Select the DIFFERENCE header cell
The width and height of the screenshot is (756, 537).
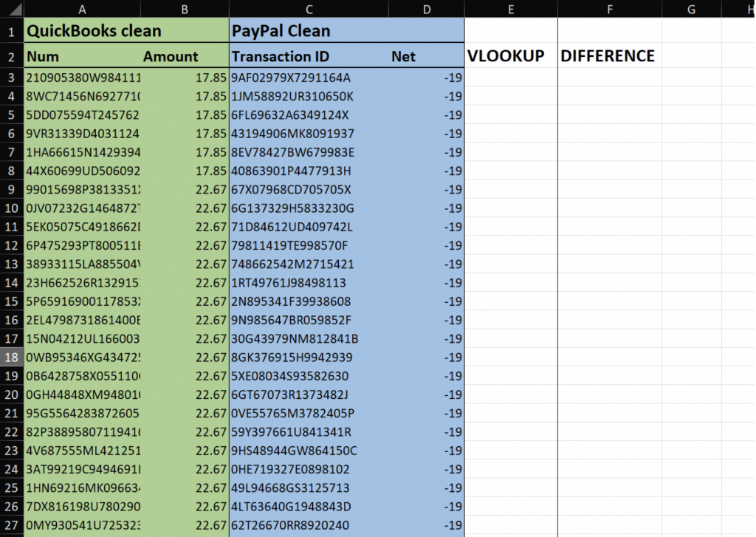pyautogui.click(x=608, y=56)
